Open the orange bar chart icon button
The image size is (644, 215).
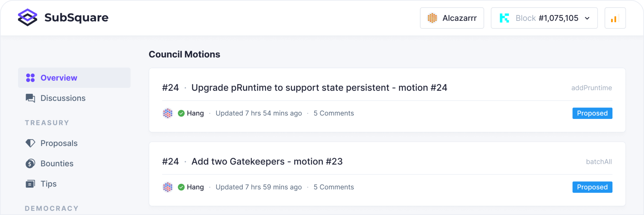point(614,18)
